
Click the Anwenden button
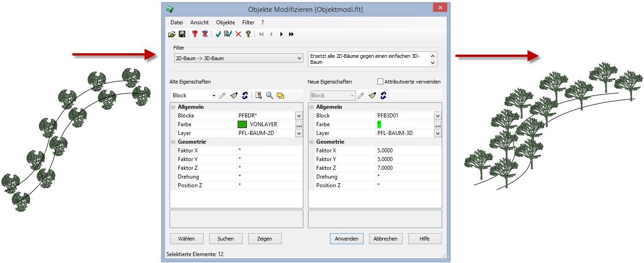347,239
